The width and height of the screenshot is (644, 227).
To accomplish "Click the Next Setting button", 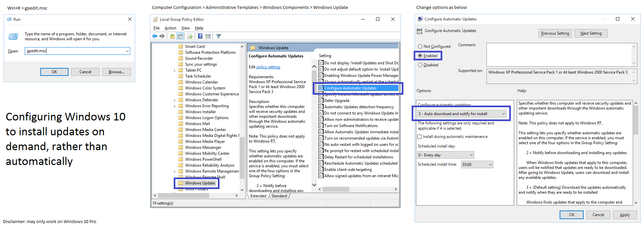I will pos(591,33).
